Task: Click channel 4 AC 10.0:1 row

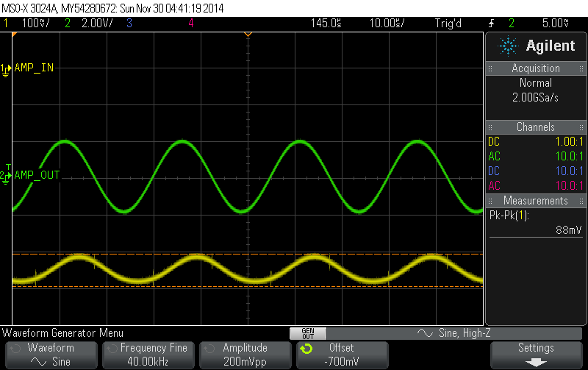Action: [x=536, y=185]
